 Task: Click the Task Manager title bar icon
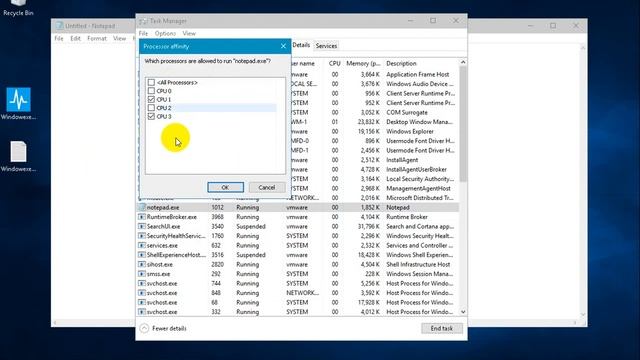tap(143, 21)
